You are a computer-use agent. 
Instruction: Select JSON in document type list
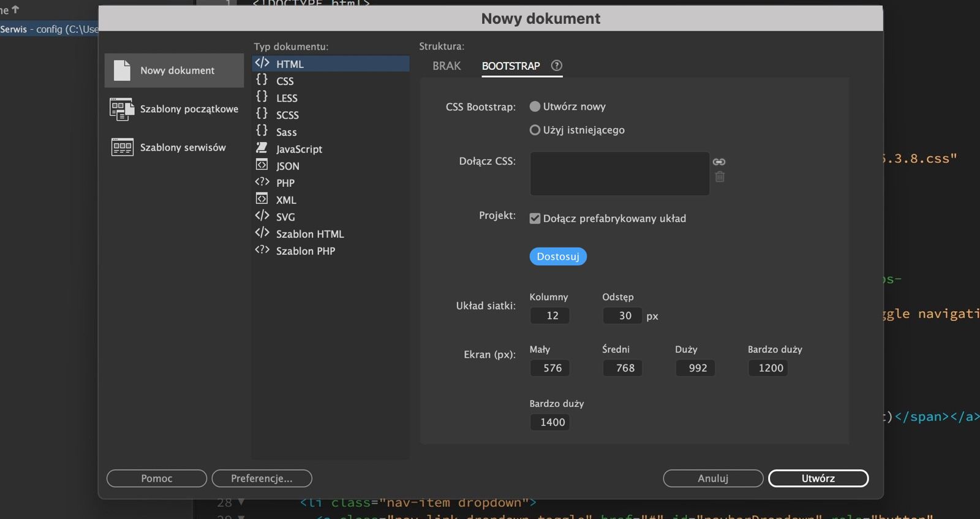click(331, 166)
